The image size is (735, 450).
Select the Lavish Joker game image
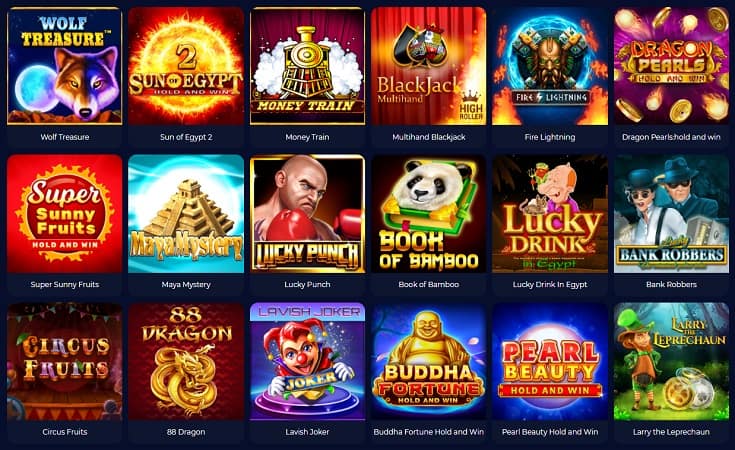(308, 361)
